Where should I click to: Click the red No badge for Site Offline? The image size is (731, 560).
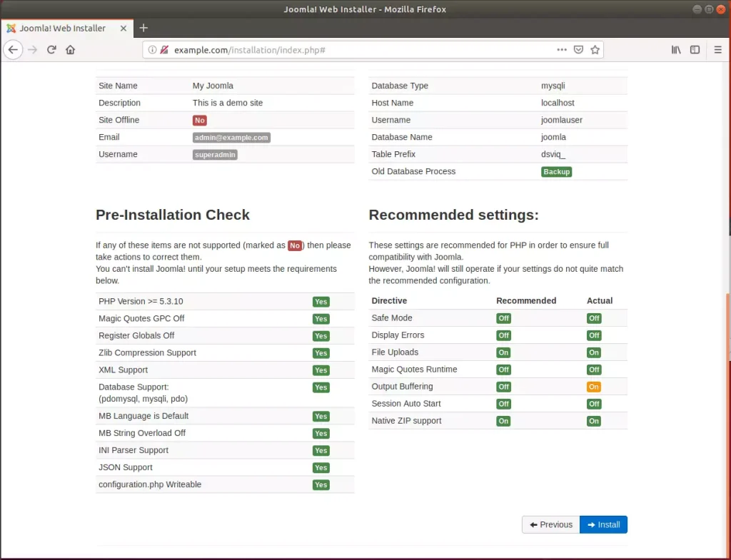[200, 120]
